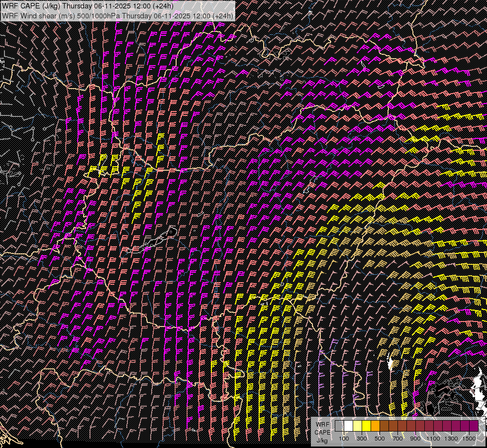Click the WRF CAPE (J/kg) title line
Image resolution: width=487 pixels, height=448 pixels.
[88, 6]
